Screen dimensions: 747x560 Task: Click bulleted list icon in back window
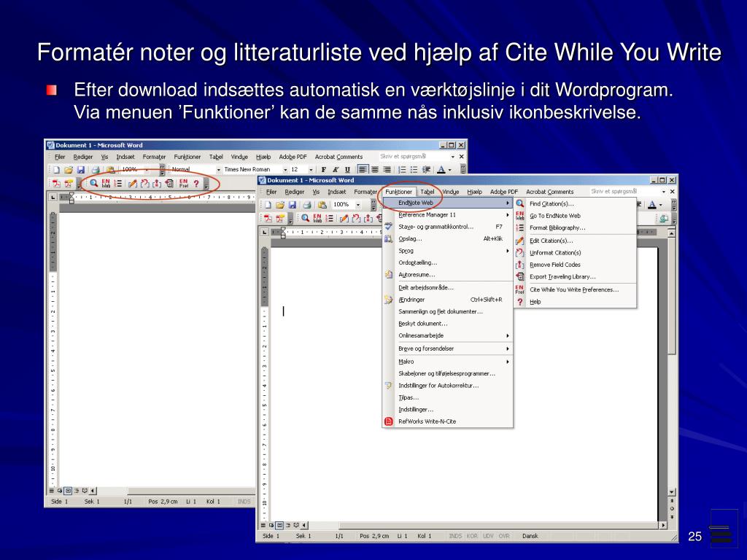[x=414, y=169]
